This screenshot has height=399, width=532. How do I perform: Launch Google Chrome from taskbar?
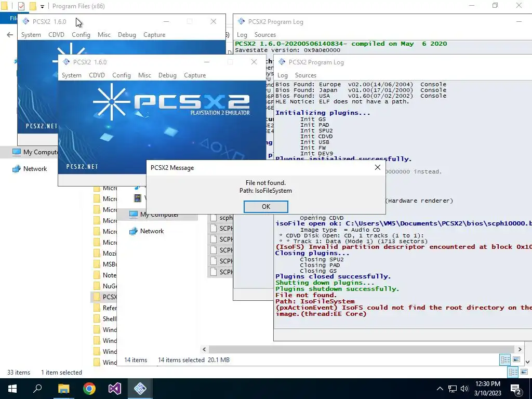click(x=89, y=389)
